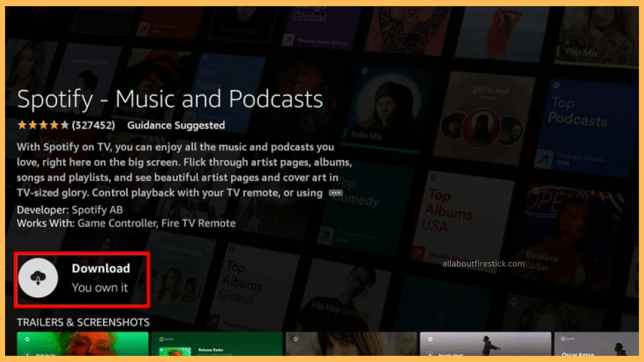Expand the description with the ellipsis button
Screen dimensions: 644x362
pos(336,193)
